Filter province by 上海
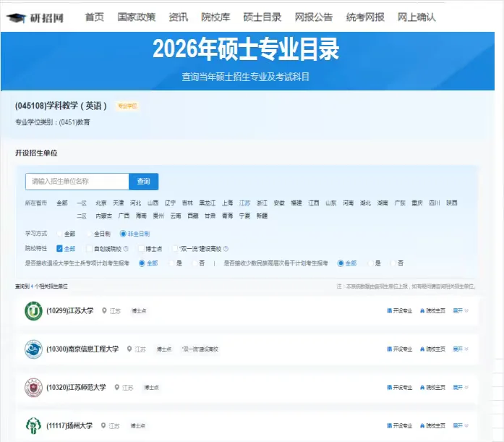504x442 pixels. click(x=227, y=203)
